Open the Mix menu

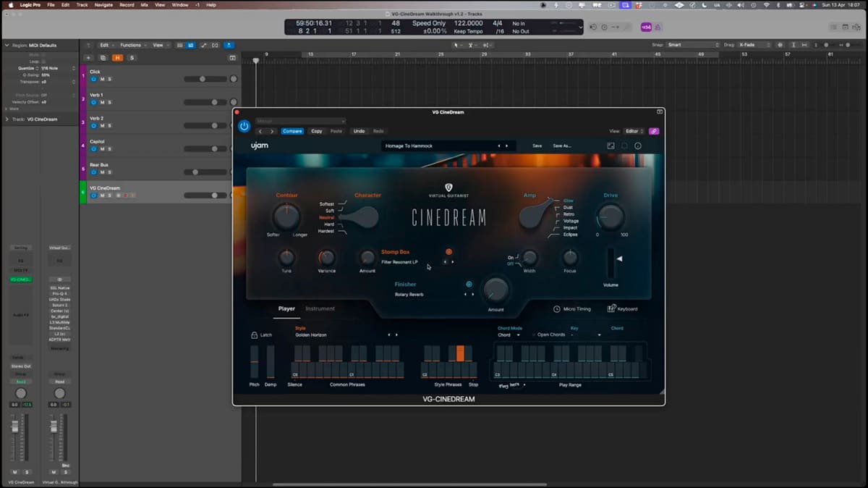(x=145, y=5)
